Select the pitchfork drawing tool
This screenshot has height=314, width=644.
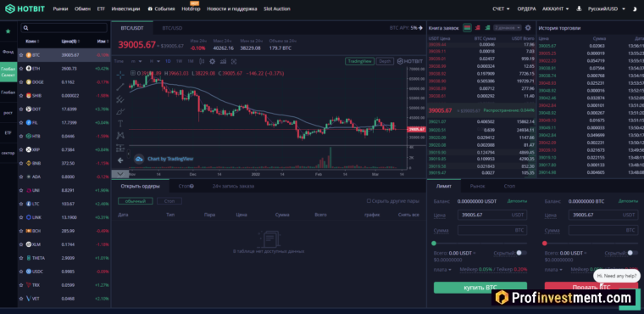[x=120, y=99]
